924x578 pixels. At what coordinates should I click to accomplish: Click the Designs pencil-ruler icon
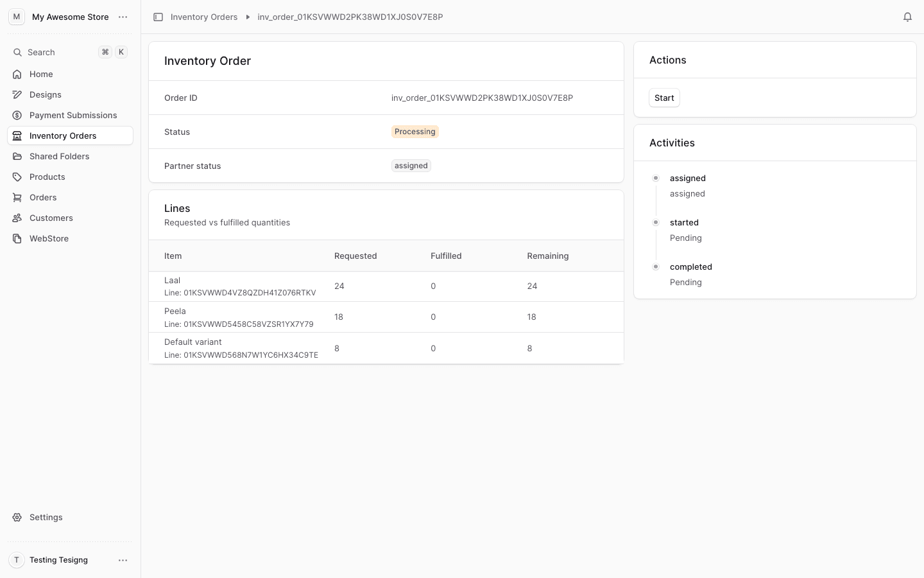(17, 95)
